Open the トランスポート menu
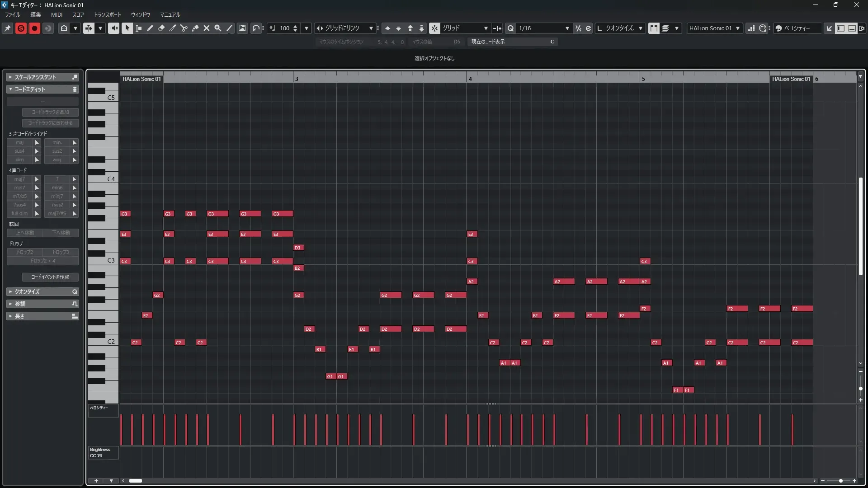 coord(107,14)
